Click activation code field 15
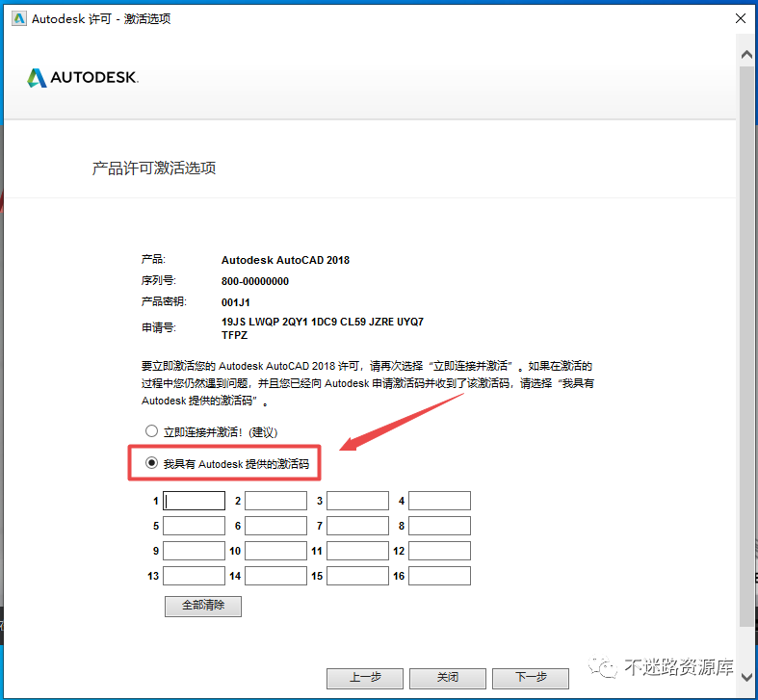Image resolution: width=758 pixels, height=700 pixels. [x=357, y=576]
